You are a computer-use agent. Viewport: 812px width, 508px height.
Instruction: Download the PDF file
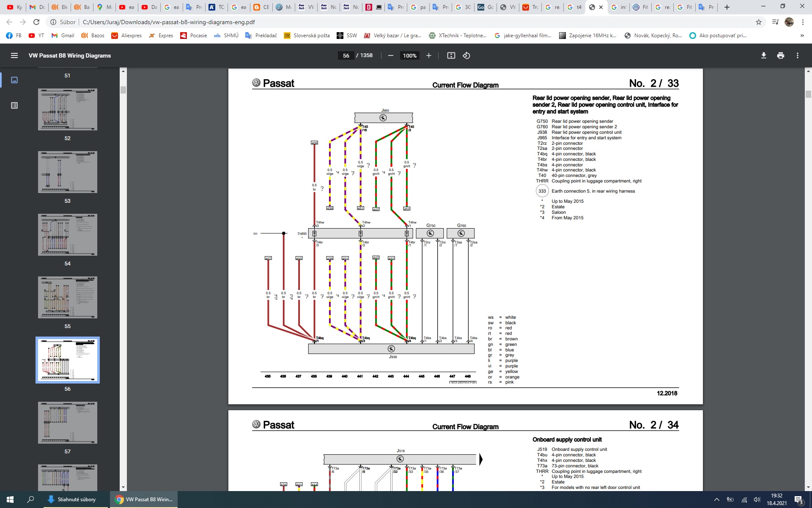(764, 55)
